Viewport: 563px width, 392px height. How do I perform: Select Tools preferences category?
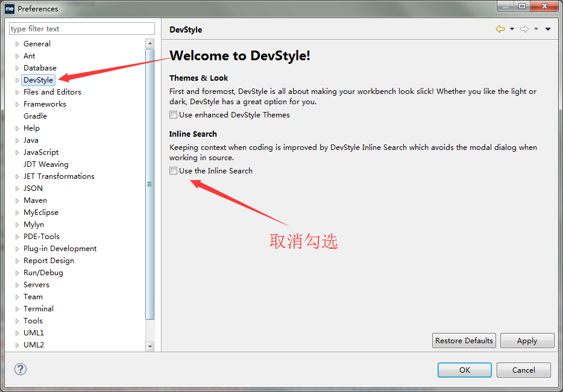click(x=33, y=320)
